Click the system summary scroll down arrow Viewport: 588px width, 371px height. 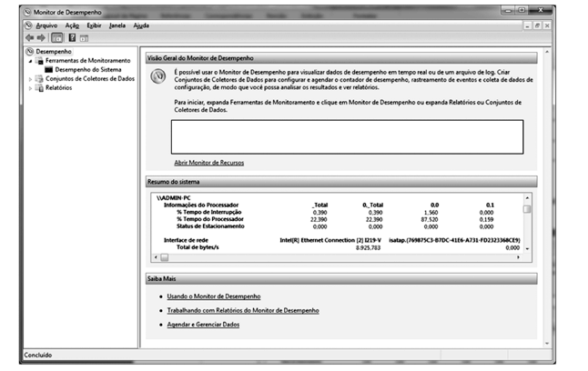pyautogui.click(x=527, y=249)
